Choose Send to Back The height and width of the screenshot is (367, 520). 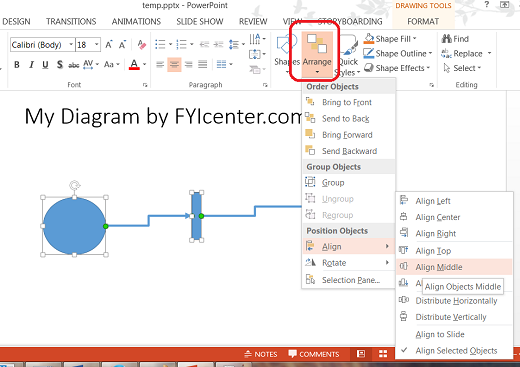348,119
